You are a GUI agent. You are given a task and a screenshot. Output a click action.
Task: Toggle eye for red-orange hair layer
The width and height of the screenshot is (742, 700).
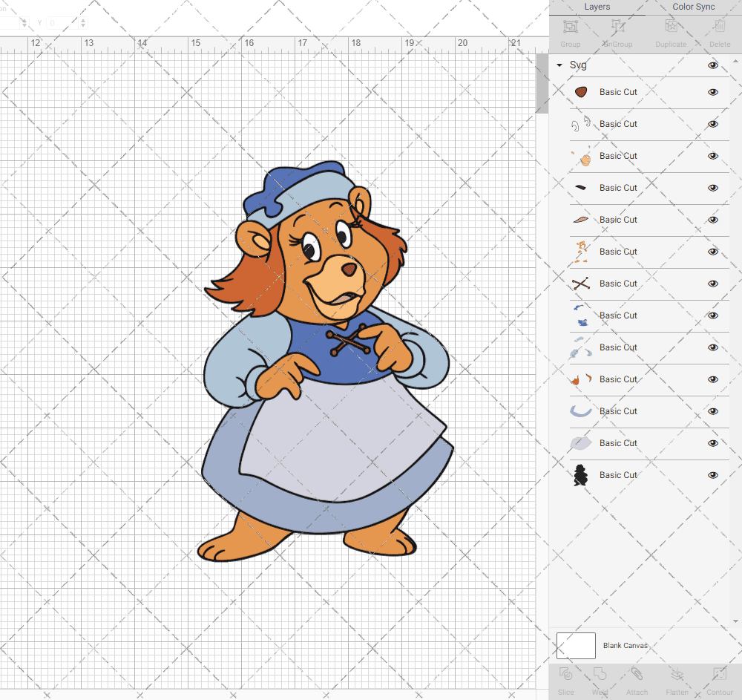[712, 379]
